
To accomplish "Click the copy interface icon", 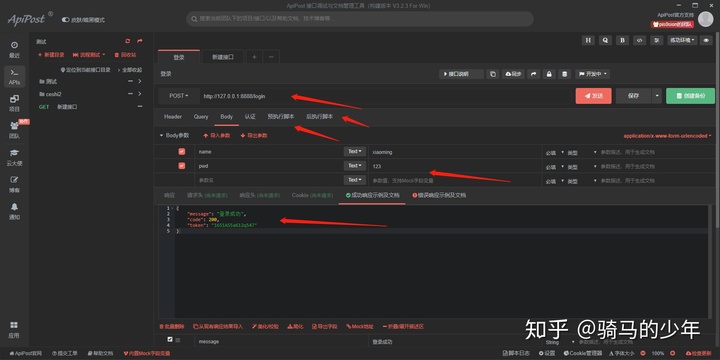I will [493, 74].
